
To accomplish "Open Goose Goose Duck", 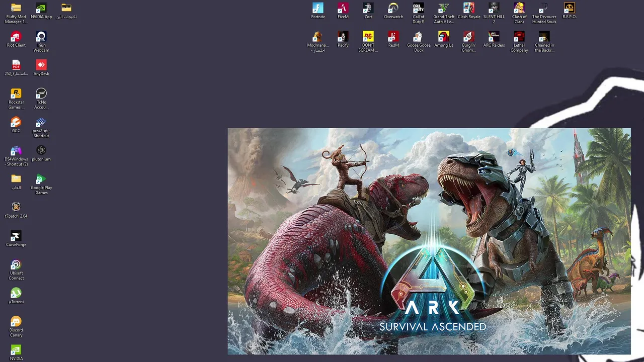I will [x=419, y=37].
